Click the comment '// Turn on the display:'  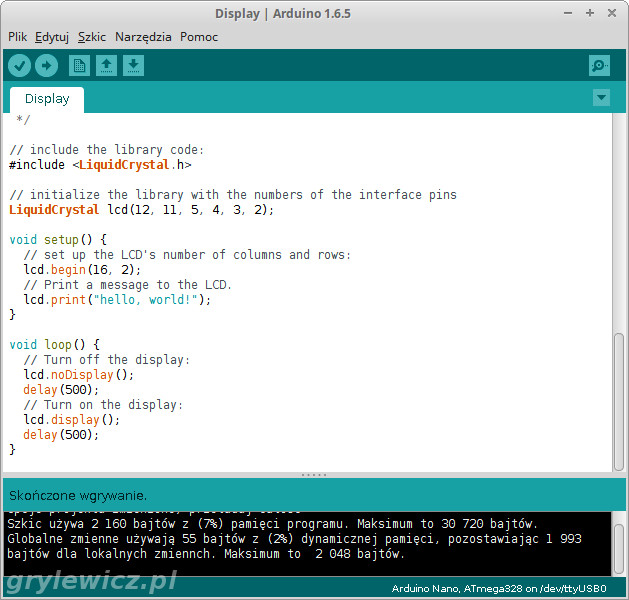coord(103,405)
